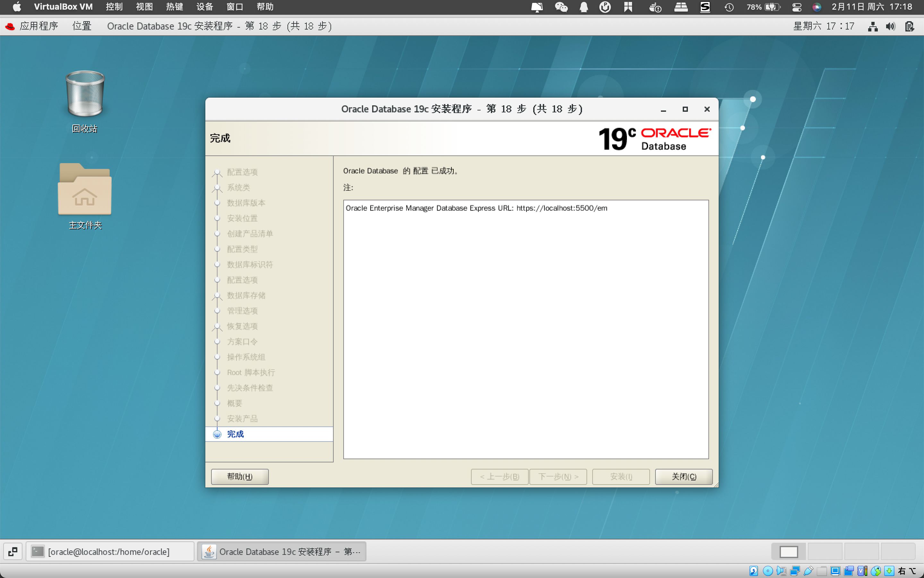Viewport: 924px width, 578px height.
Task: Open the 帮助 menu in VirtualBox
Action: 265,7
